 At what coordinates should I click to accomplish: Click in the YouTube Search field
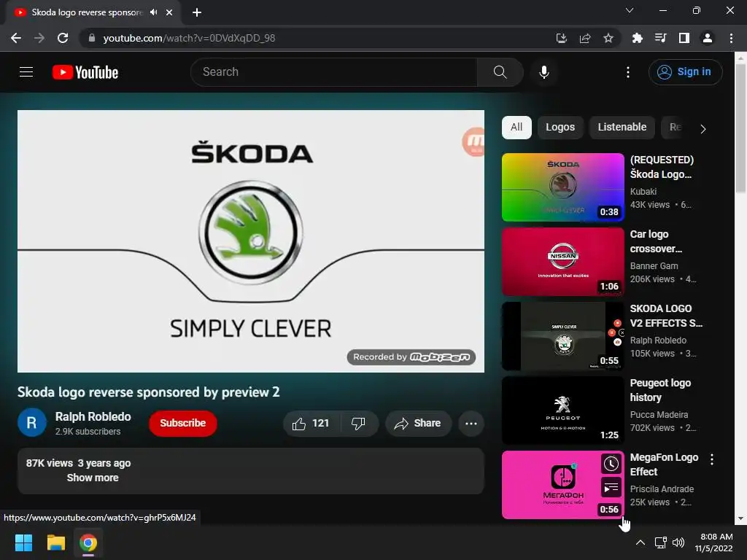coord(333,72)
